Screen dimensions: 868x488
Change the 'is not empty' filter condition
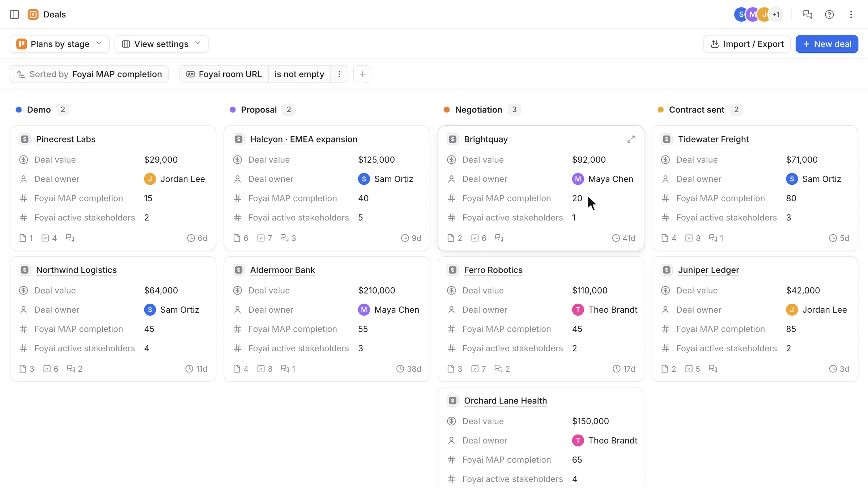pyautogui.click(x=299, y=74)
